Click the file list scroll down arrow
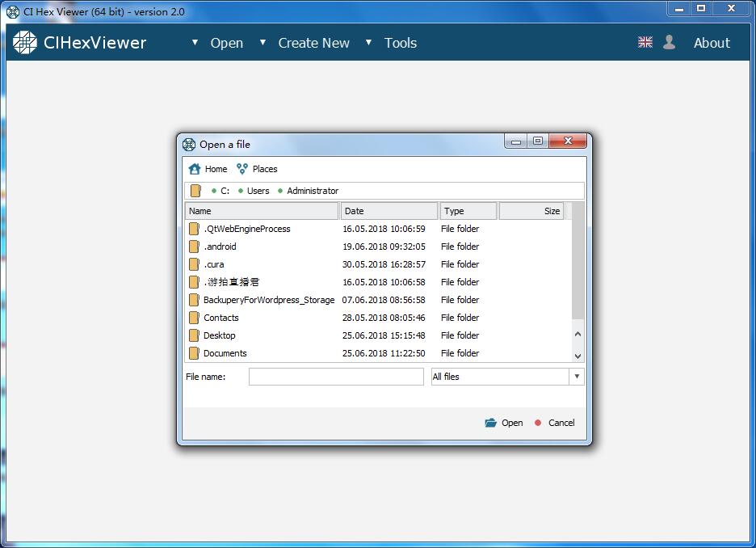756x548 pixels. click(x=577, y=356)
